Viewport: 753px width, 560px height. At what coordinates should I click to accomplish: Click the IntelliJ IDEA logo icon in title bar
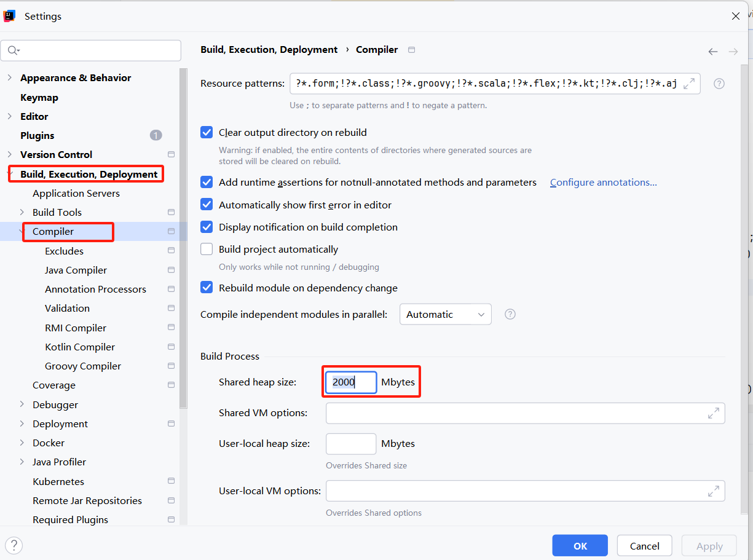[x=10, y=15]
